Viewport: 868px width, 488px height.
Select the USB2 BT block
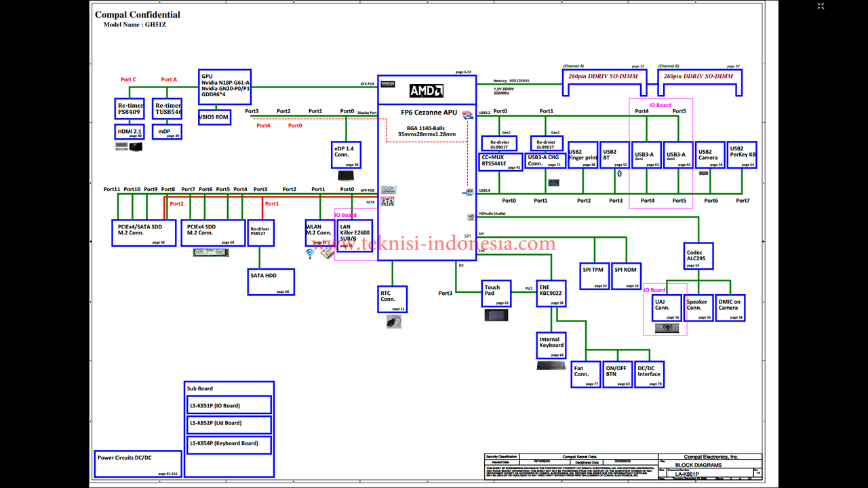coord(615,155)
